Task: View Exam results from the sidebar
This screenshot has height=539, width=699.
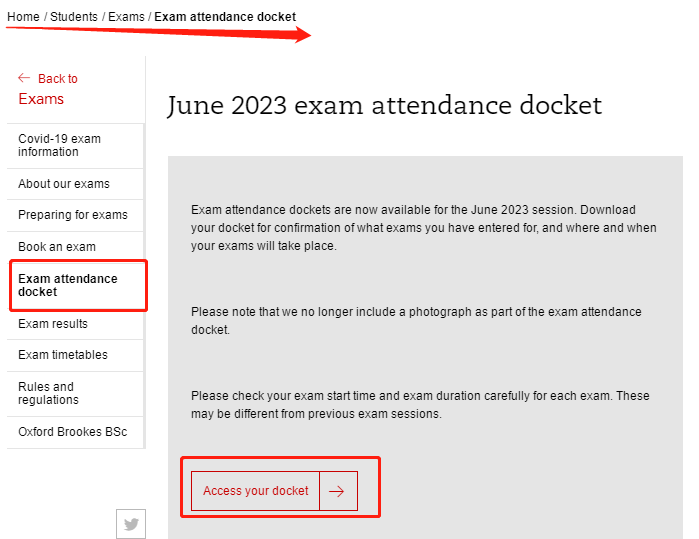Action: pos(53,324)
